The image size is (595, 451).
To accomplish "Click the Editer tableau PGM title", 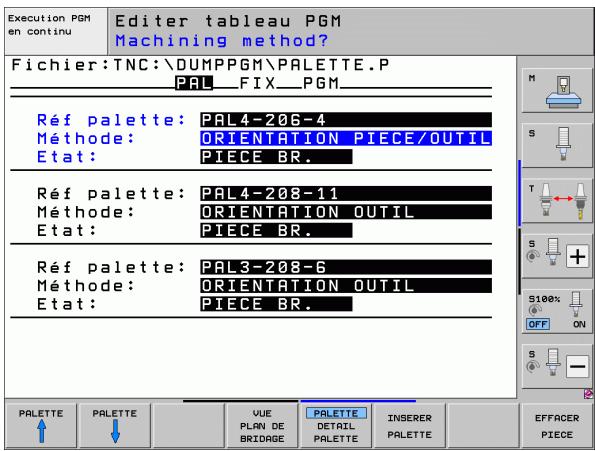I will 228,21.
